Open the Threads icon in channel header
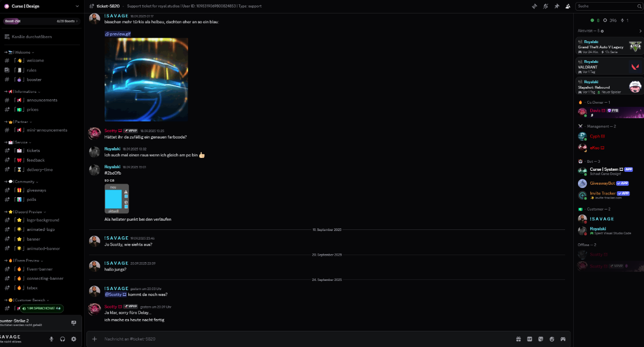This screenshot has height=347, width=644. click(534, 6)
